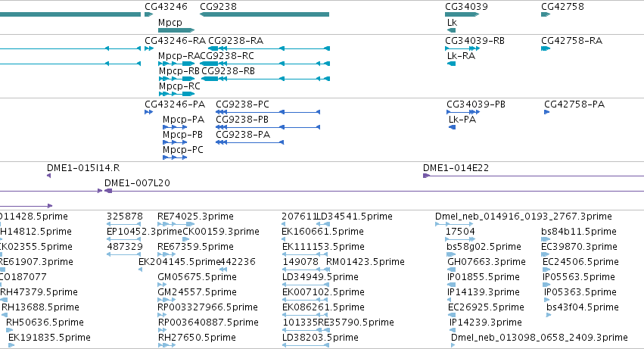Open the CG9238-RA transcript label

236,41
